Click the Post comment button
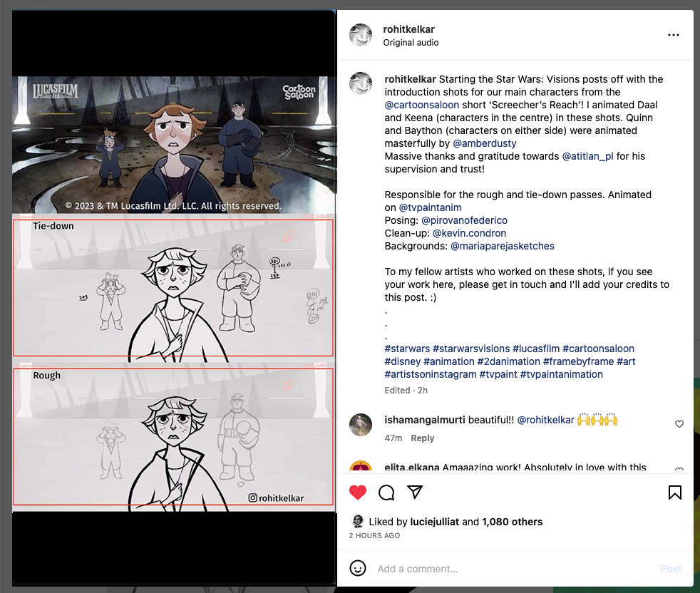Screen dimensions: 700x593 [671, 569]
